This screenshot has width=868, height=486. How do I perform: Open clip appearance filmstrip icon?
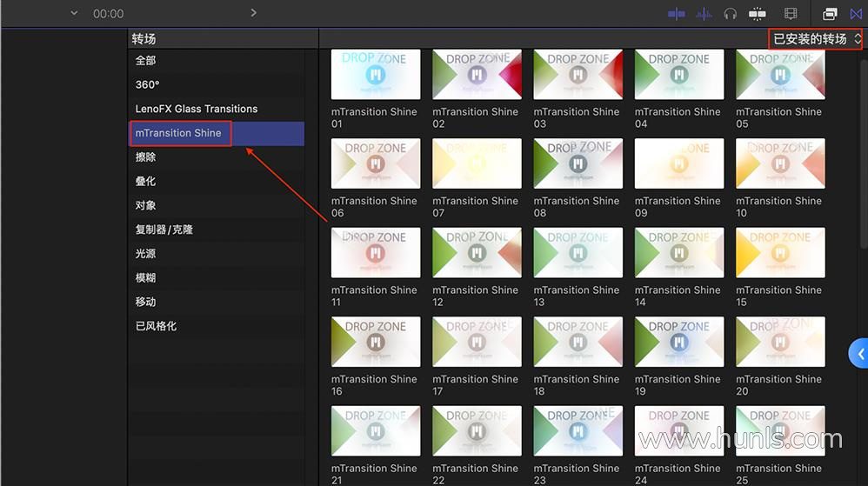[x=791, y=14]
